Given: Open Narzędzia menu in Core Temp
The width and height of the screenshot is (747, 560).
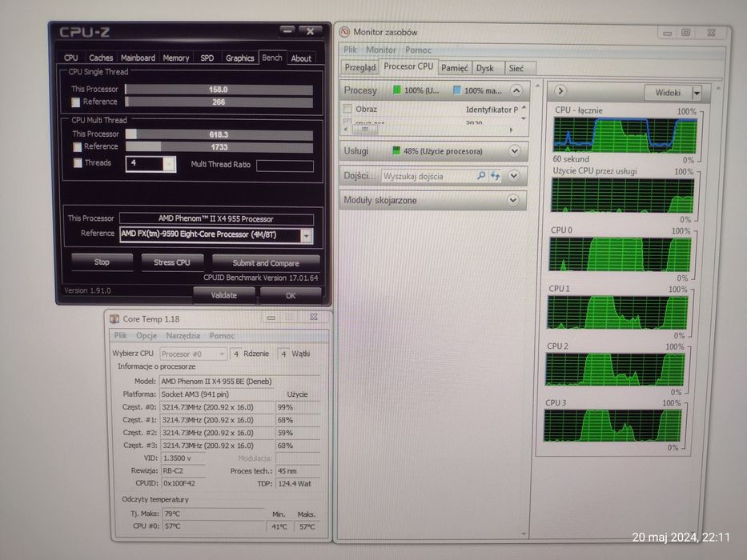Looking at the screenshot, I should [183, 336].
